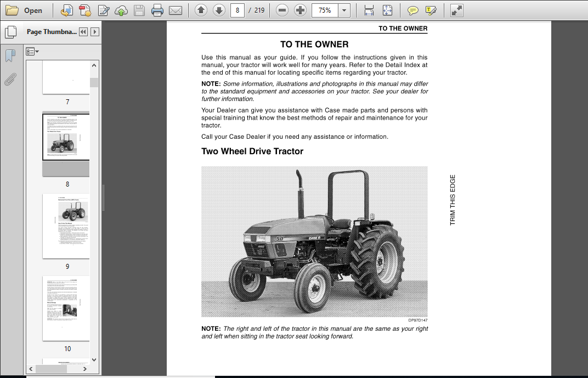Image resolution: width=588 pixels, height=378 pixels.
Task: Zoom in with the plus button
Action: 300,10
